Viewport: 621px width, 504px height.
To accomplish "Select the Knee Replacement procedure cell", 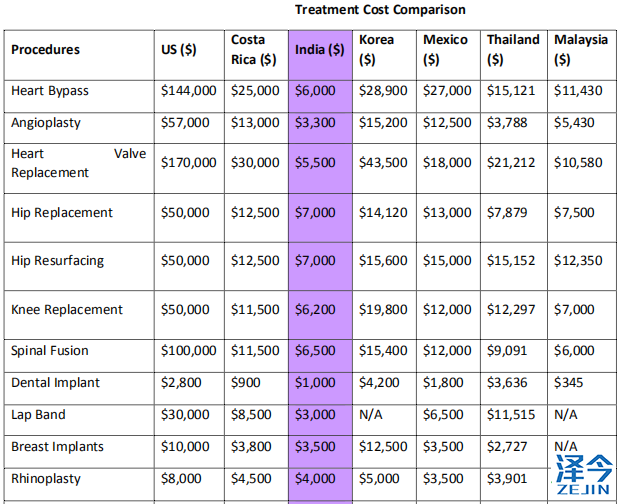I will tap(67, 310).
